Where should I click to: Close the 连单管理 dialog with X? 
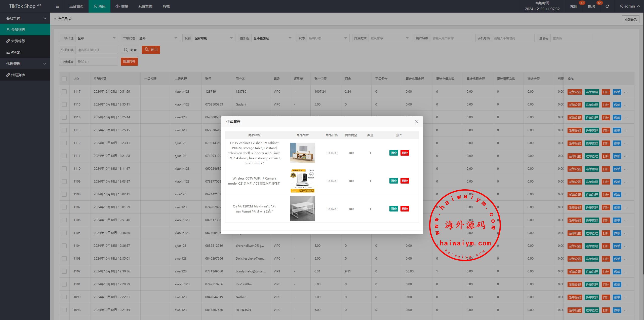pyautogui.click(x=416, y=122)
